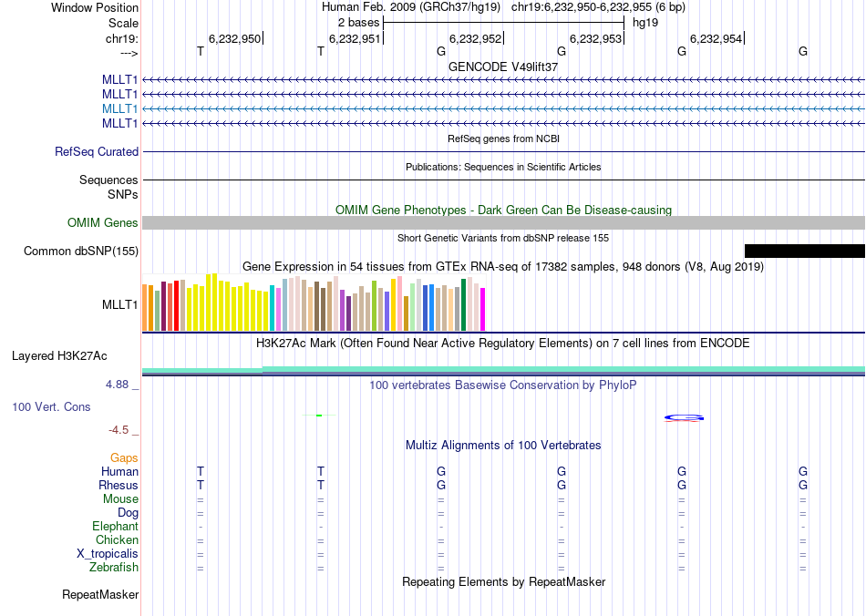The width and height of the screenshot is (866, 616).
Task: Click the turquoise H3K27Ac signal band
Action: tap(503, 370)
